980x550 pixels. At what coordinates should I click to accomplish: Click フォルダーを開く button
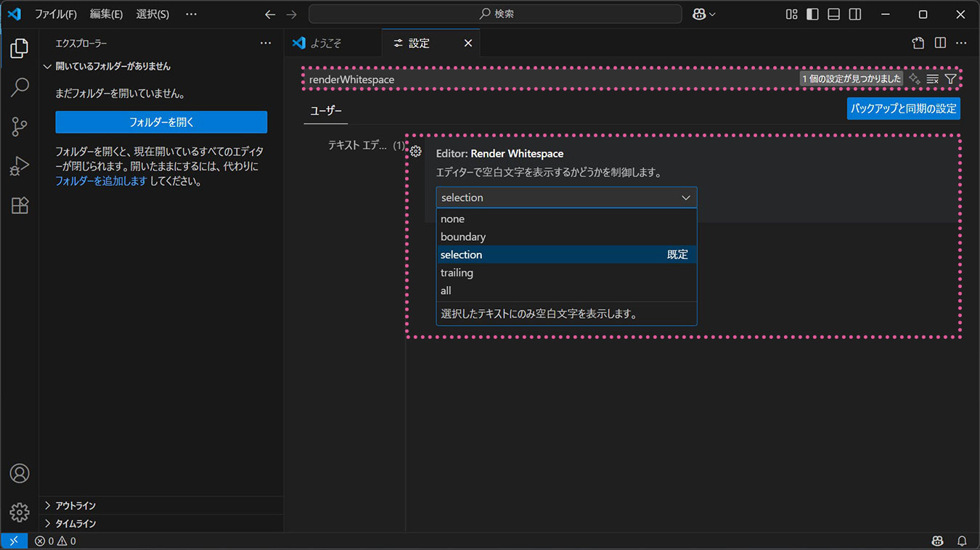click(x=161, y=122)
